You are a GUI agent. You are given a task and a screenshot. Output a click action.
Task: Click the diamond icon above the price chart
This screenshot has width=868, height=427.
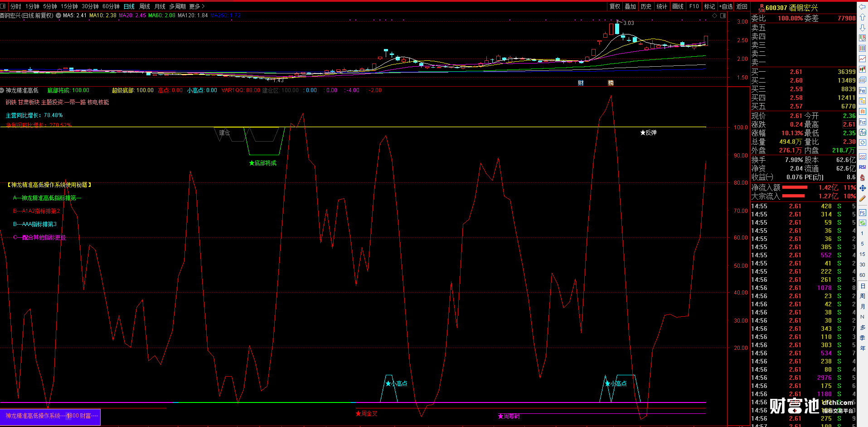(715, 15)
